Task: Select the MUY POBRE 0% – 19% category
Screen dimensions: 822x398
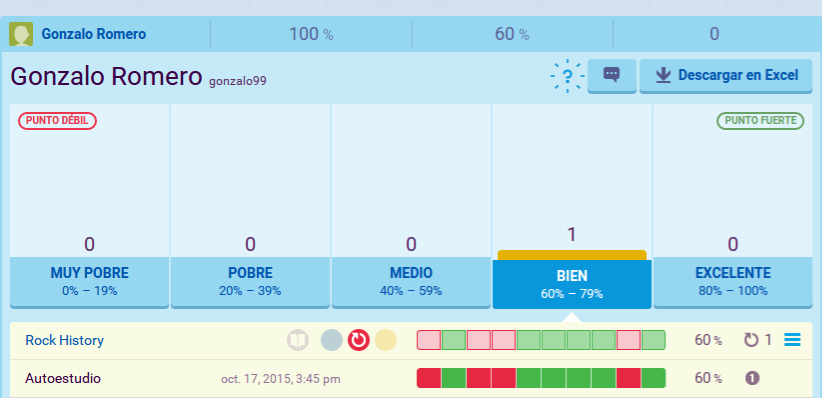Action: [90, 282]
